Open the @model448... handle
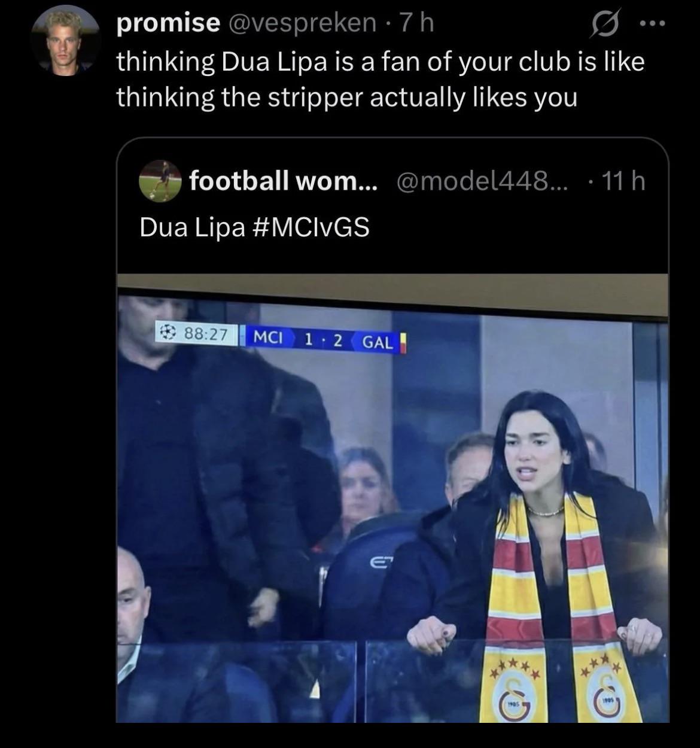This screenshot has width=700, height=748. [x=481, y=180]
